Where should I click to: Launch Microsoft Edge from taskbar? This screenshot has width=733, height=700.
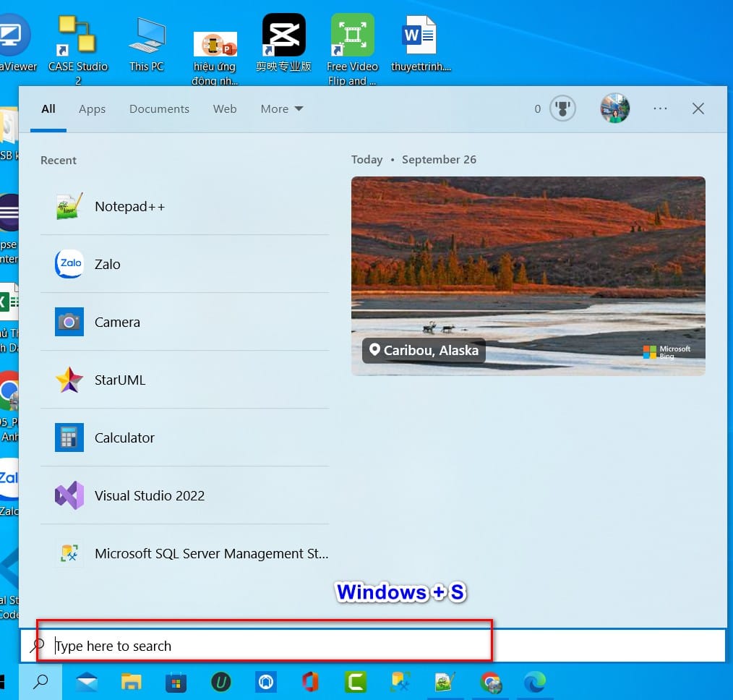(535, 682)
